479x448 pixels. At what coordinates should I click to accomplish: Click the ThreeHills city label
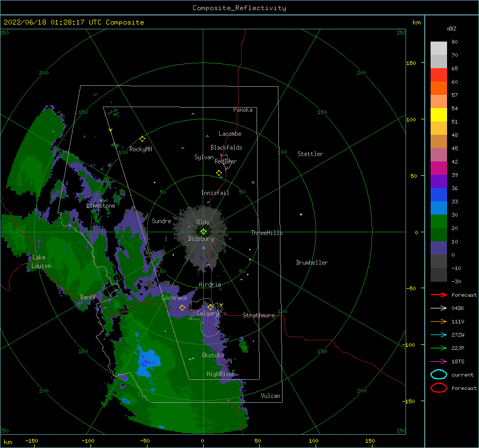267,233
